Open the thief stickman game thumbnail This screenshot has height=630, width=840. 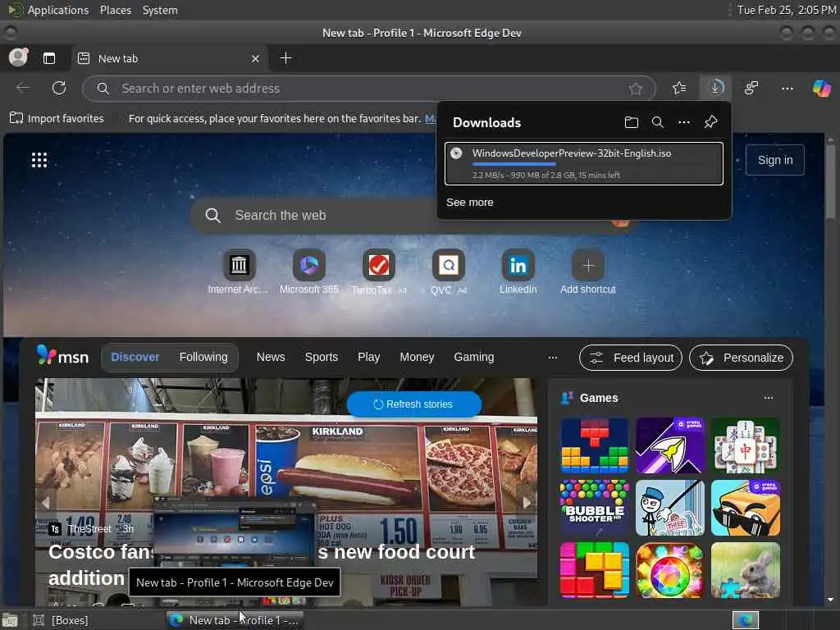tap(669, 508)
